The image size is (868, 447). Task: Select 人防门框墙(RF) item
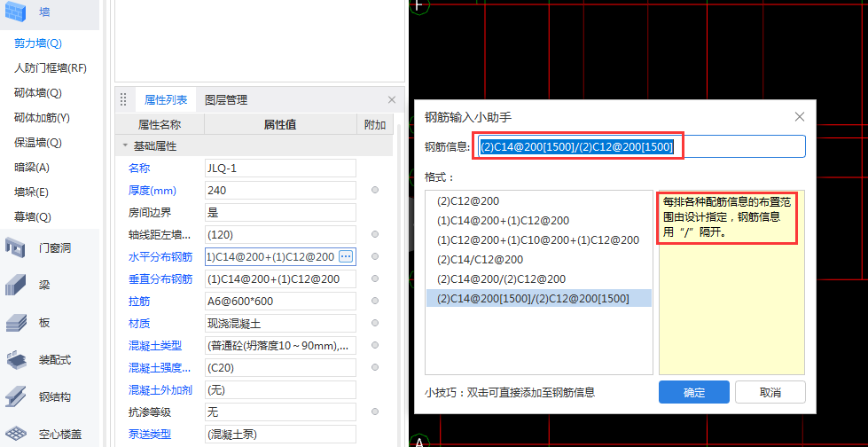point(51,68)
